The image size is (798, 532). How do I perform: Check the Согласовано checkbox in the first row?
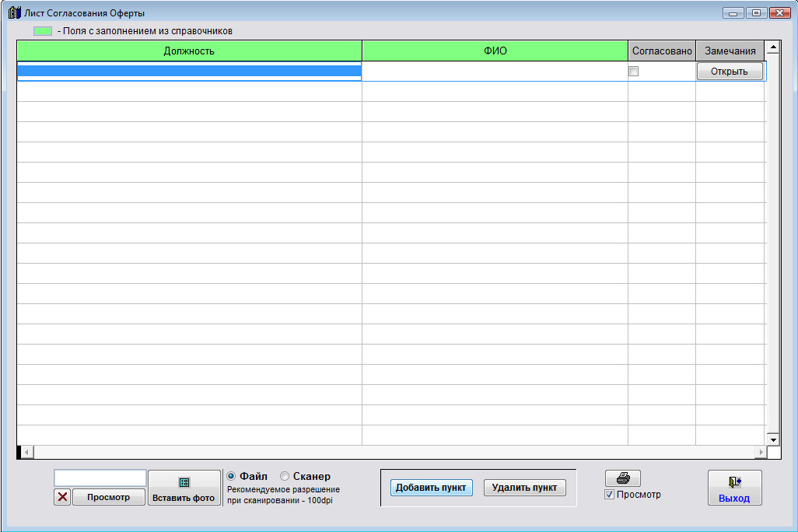(x=634, y=72)
